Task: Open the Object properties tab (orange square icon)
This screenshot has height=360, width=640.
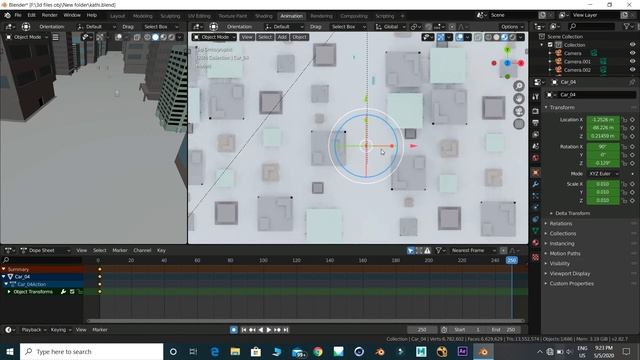Action: click(536, 172)
